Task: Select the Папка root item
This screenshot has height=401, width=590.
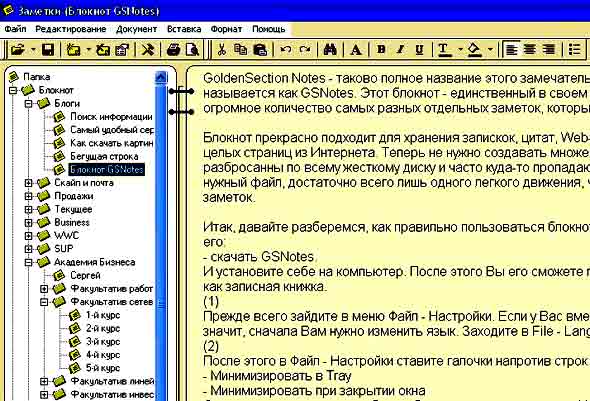Action: point(36,77)
